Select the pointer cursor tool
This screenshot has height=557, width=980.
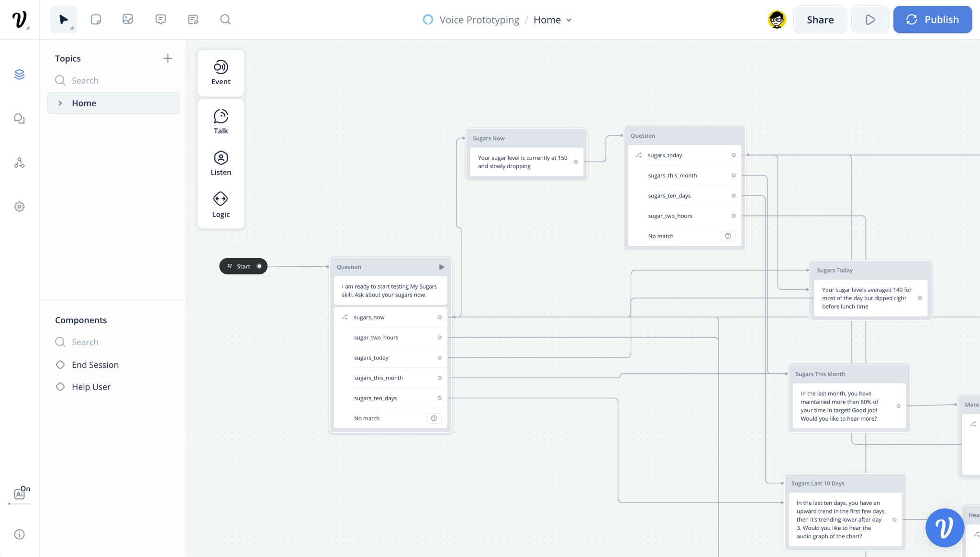click(63, 20)
